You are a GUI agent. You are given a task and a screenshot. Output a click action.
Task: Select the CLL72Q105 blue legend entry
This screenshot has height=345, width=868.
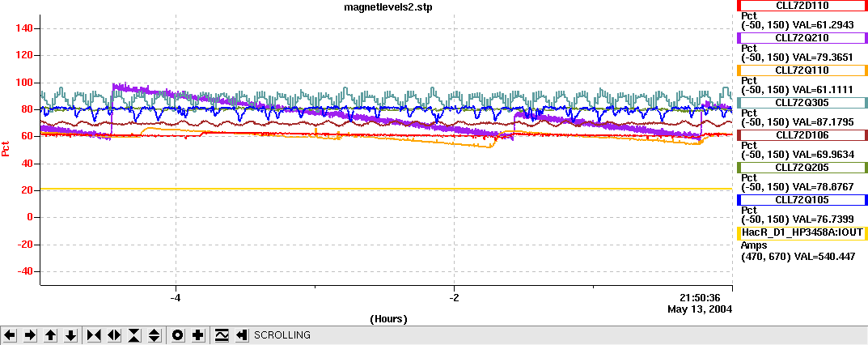pyautogui.click(x=802, y=200)
